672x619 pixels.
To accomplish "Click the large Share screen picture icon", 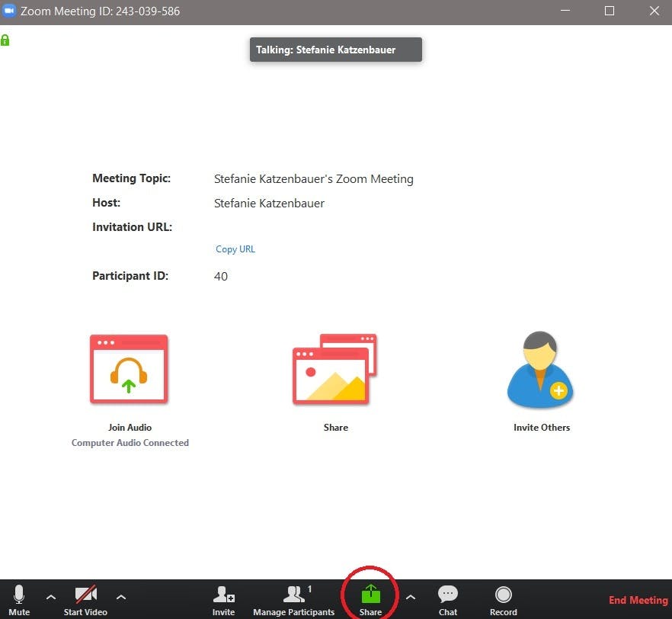I will 334,369.
